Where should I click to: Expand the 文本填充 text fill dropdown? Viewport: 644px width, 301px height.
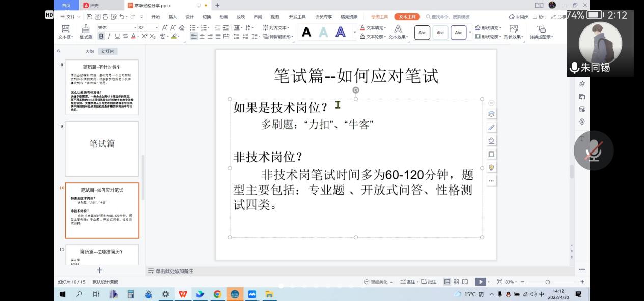click(385, 28)
